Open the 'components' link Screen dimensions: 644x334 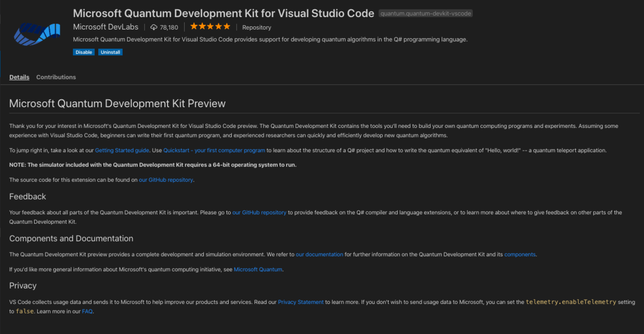pyautogui.click(x=519, y=255)
